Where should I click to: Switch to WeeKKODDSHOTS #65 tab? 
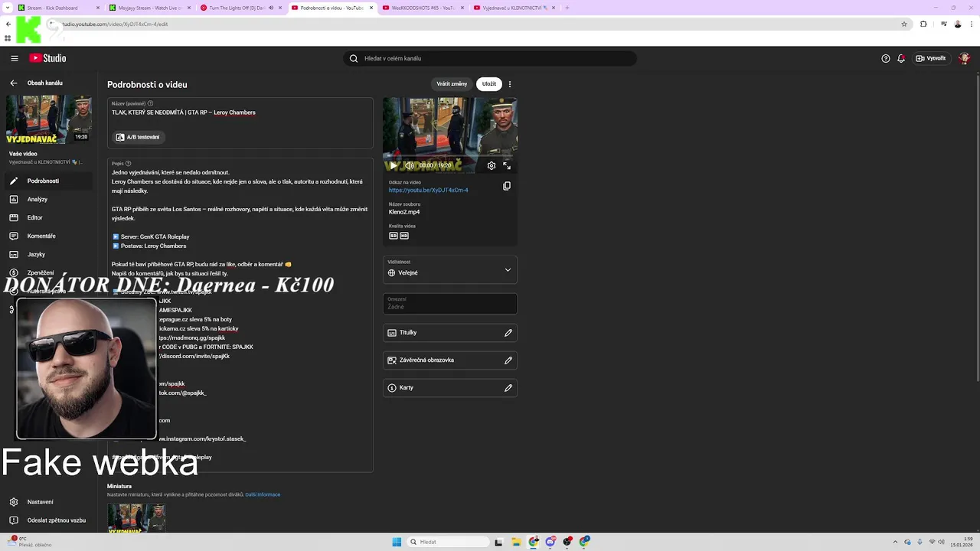[423, 8]
